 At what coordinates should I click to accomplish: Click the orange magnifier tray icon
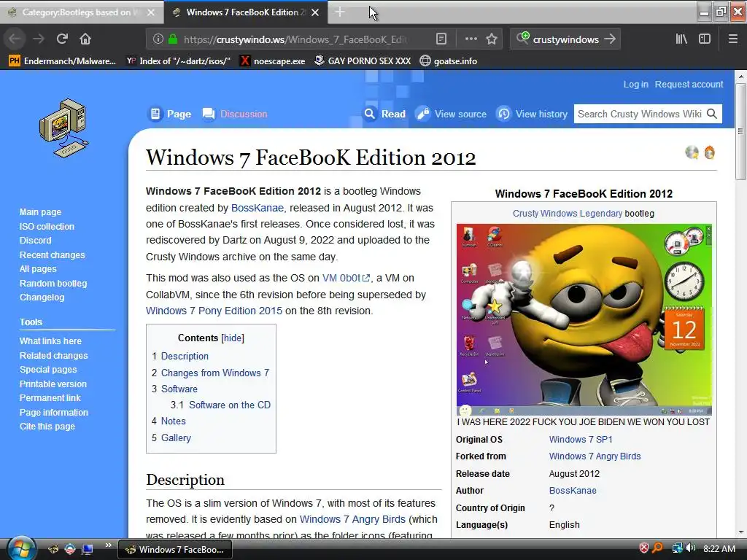(657, 548)
